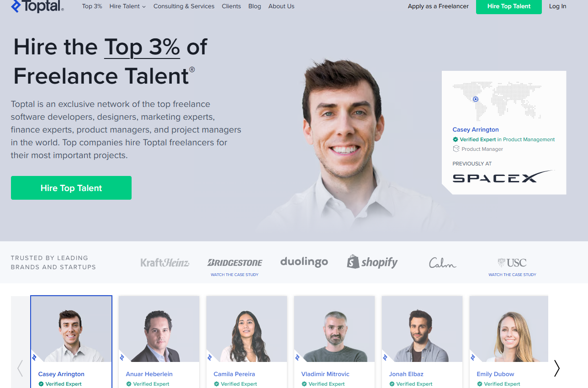Click the green Hire Top Talent hero button
588x388 pixels.
pyautogui.click(x=71, y=188)
